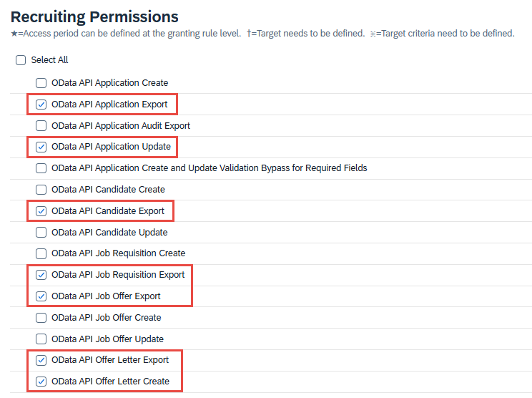Uncheck OData API Candidate Export
Viewport: 532px width, 398px height.
[x=41, y=211]
